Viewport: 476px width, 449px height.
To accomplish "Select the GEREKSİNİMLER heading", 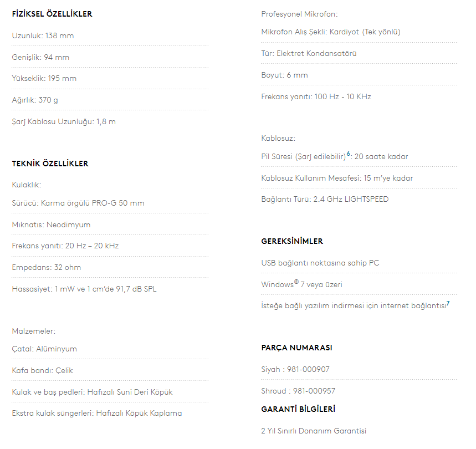I will pos(292,241).
